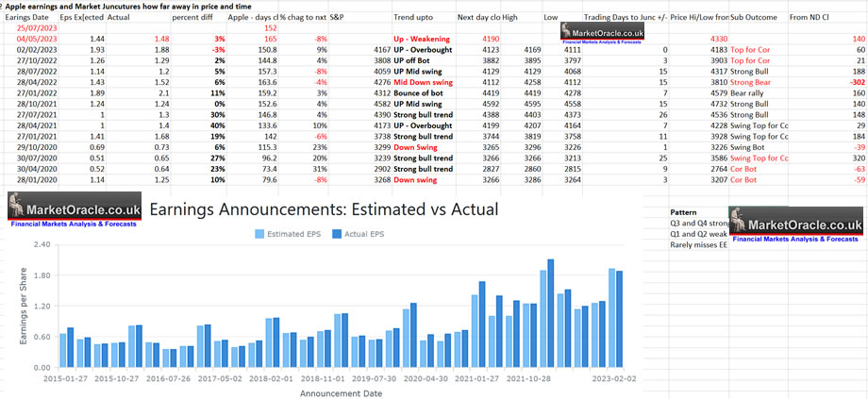Image resolution: width=868 pixels, height=399 pixels.
Task: Select the 'Bounce of bot' trend cell
Action: 424,93
